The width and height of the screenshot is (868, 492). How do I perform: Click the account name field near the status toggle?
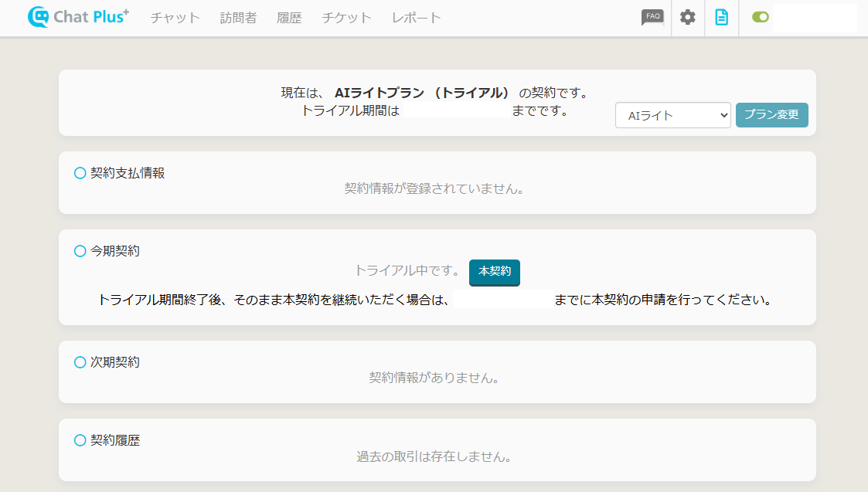point(814,18)
